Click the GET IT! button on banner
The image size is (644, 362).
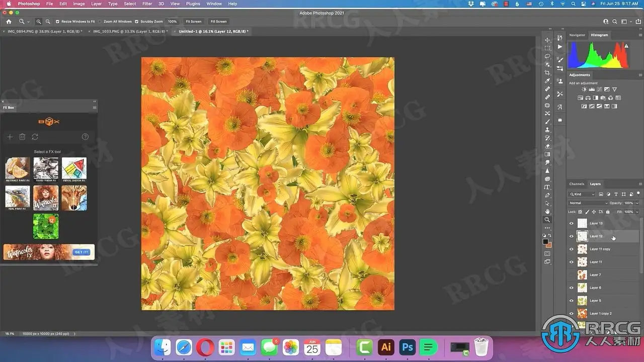point(81,252)
